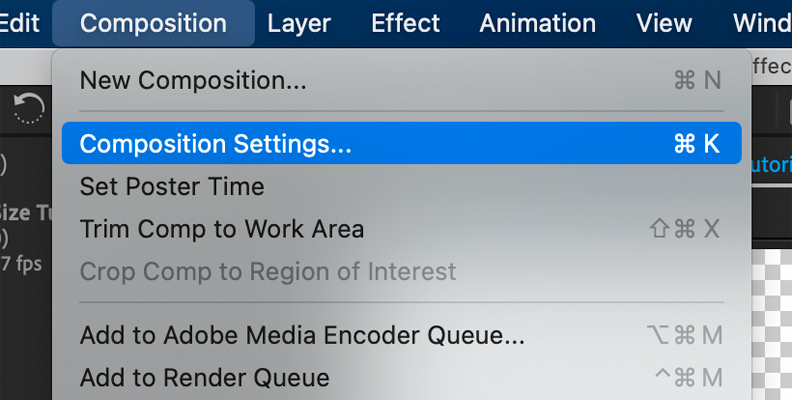Click the fps info text in Project panel
The image size is (792, 400).
pos(21,264)
